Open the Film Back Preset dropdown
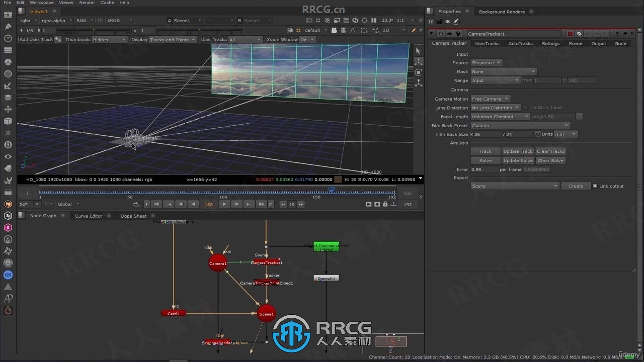The width and height of the screenshot is (644, 362). pyautogui.click(x=520, y=126)
